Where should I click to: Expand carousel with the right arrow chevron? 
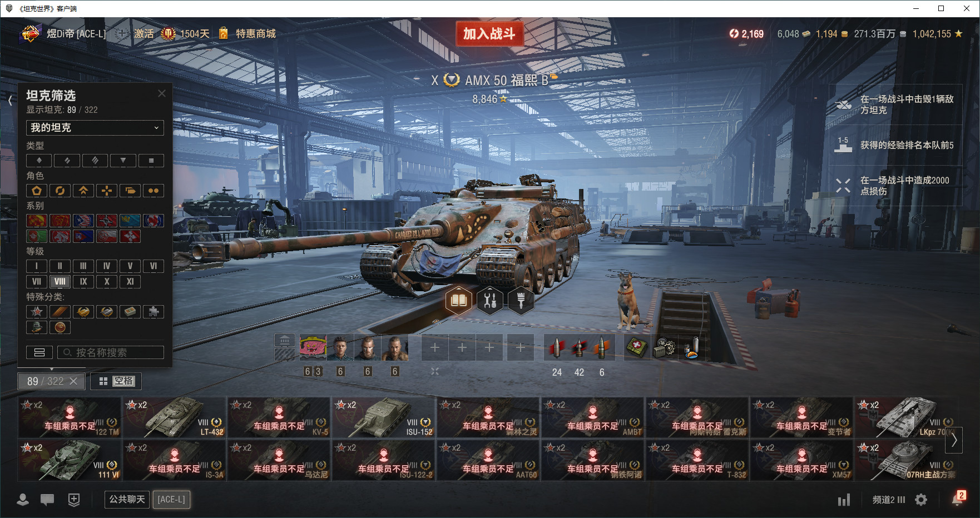point(954,440)
